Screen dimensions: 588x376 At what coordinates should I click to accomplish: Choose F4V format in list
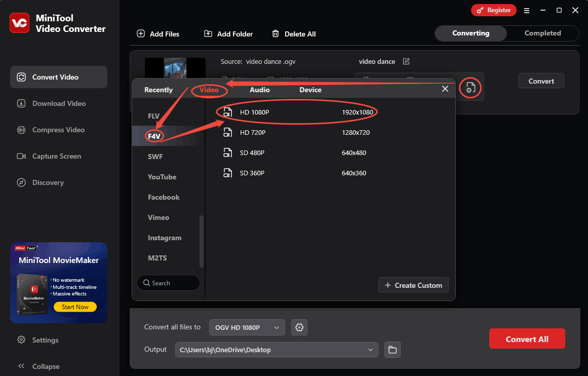[x=168, y=136]
